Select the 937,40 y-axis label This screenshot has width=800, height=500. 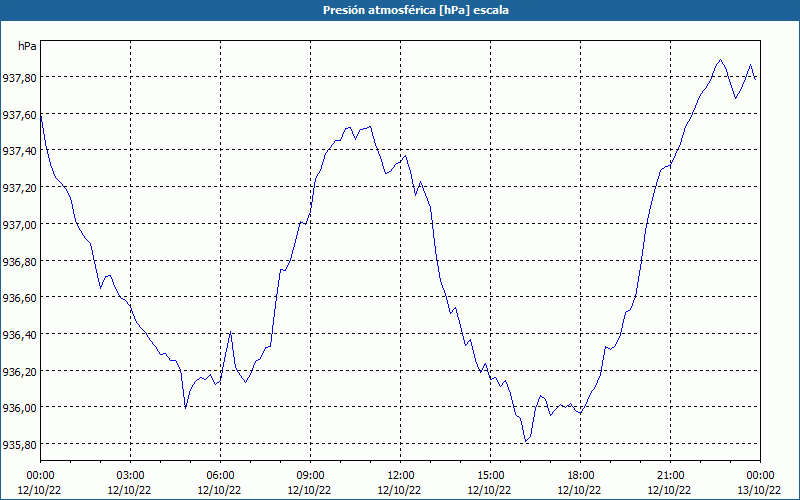19,151
